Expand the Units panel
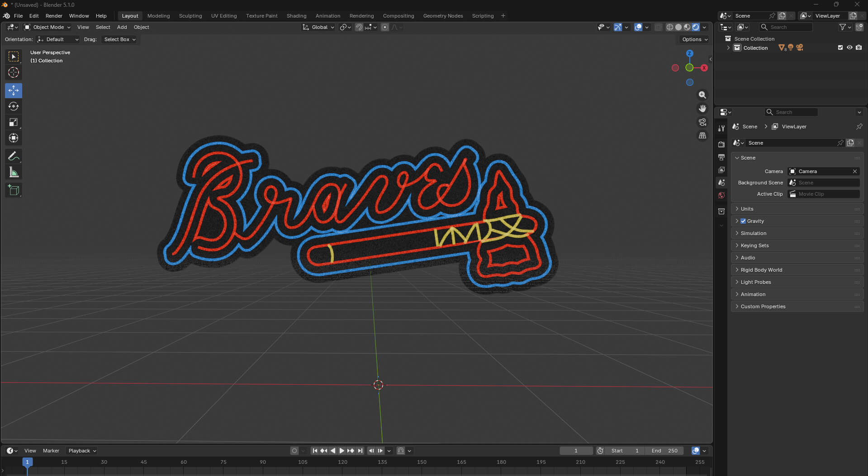This screenshot has height=476, width=868. pyautogui.click(x=797, y=209)
